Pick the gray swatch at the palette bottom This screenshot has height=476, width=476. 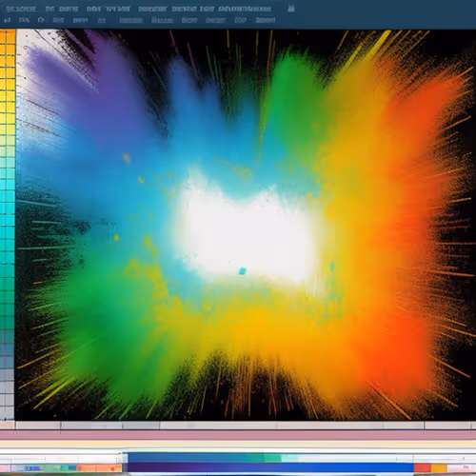(8, 390)
